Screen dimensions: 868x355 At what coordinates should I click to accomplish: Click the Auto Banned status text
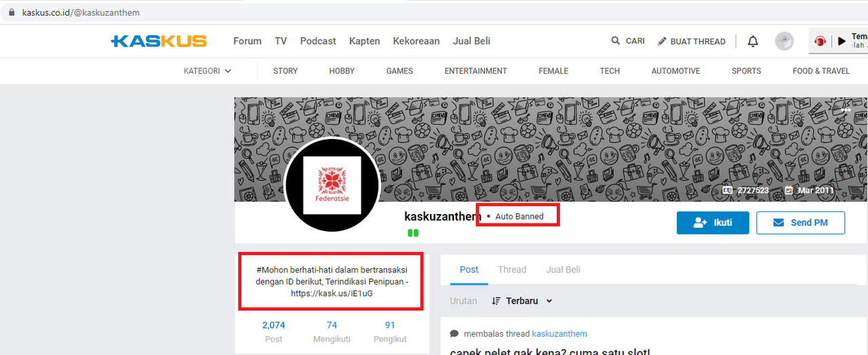point(519,217)
